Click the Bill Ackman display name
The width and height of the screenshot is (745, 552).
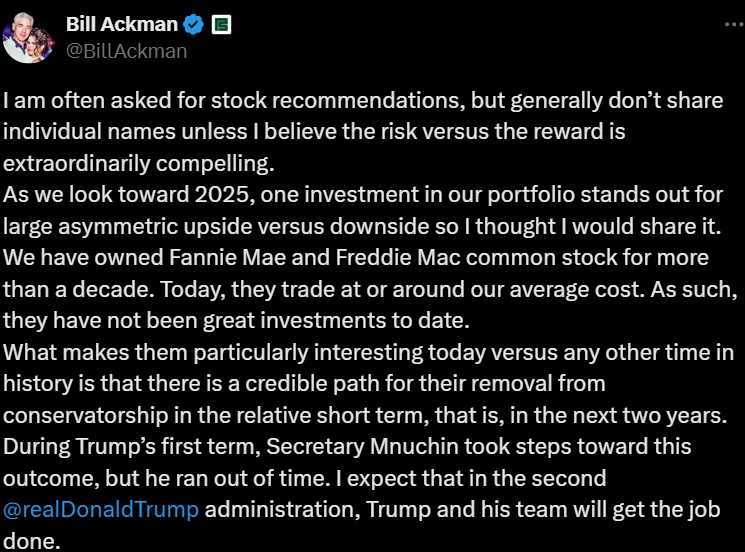(121, 25)
